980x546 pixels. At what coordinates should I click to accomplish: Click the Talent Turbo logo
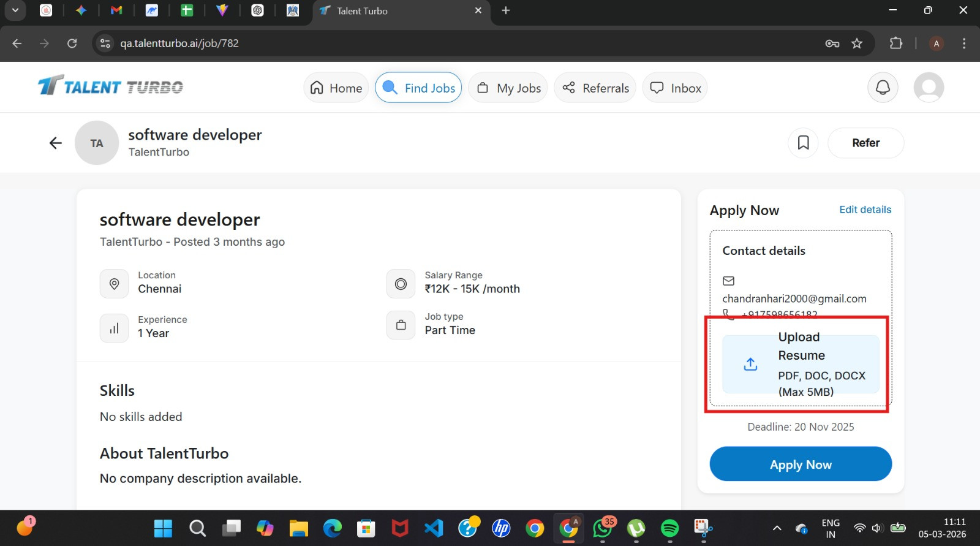pyautogui.click(x=110, y=86)
